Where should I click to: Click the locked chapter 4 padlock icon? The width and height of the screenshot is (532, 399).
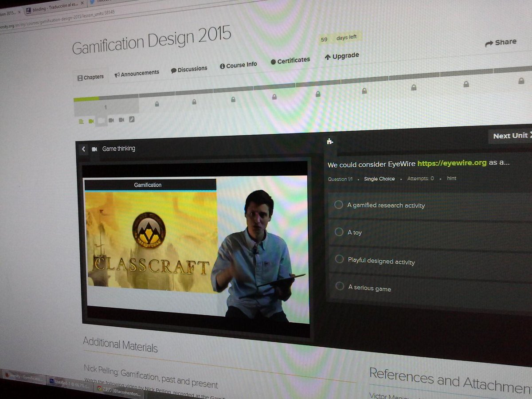coord(233,100)
